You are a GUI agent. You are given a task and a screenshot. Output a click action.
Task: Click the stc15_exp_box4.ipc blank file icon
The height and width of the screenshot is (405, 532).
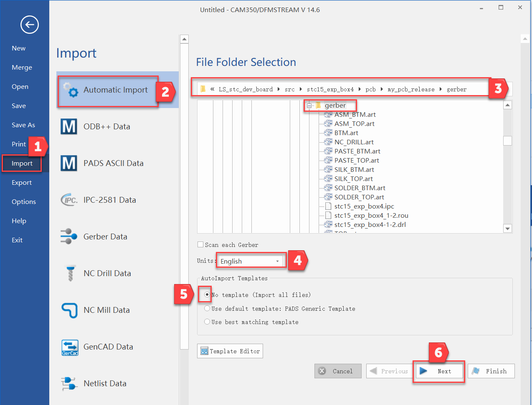(328, 206)
